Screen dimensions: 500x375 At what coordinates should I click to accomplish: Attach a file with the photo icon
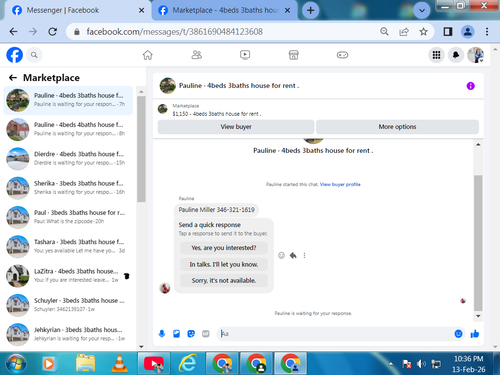[176, 334]
